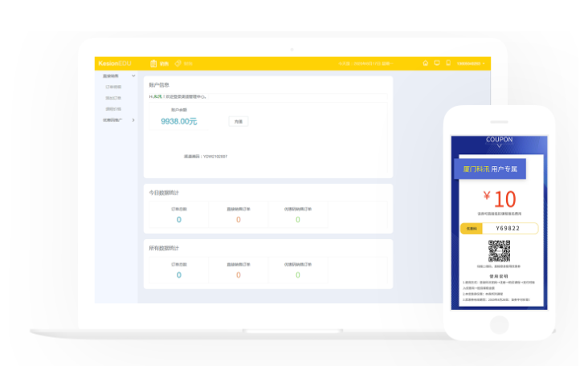Click all-time coupon sales orders count

pos(297,274)
